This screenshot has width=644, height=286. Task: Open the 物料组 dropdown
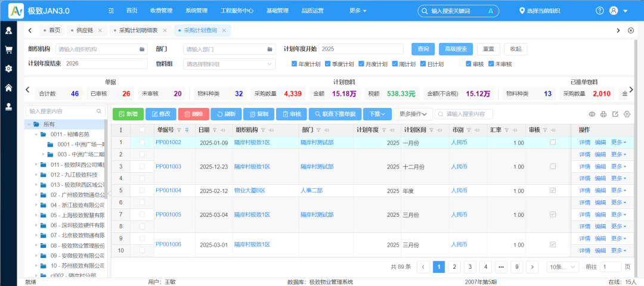point(230,64)
